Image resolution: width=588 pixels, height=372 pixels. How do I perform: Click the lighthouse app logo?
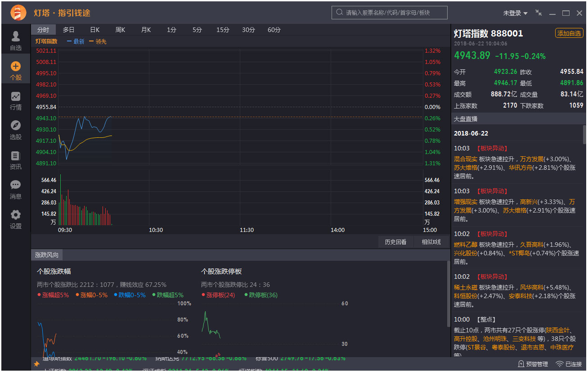pyautogui.click(x=18, y=13)
